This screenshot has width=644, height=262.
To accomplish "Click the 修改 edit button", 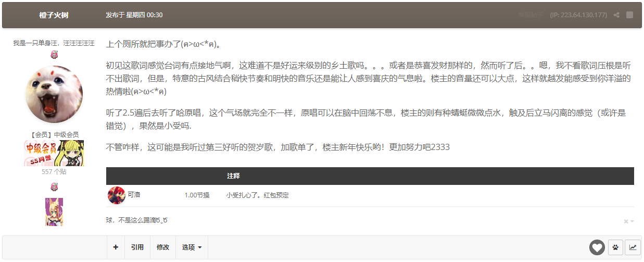I will (x=163, y=247).
